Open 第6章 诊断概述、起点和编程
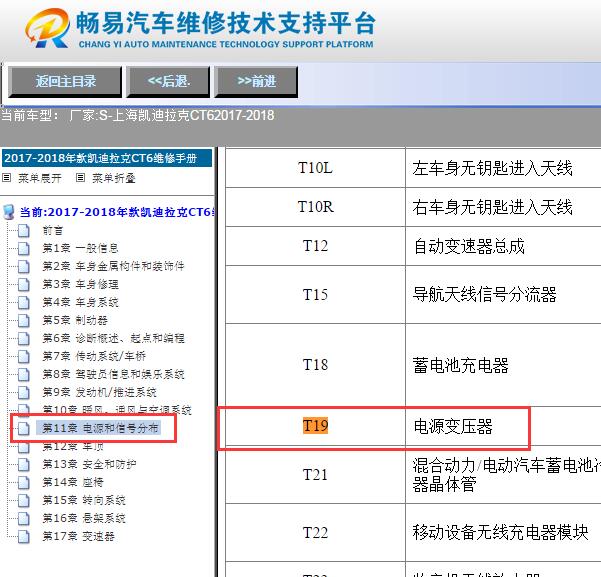Viewport: 601px width, 577px height. pos(113,338)
